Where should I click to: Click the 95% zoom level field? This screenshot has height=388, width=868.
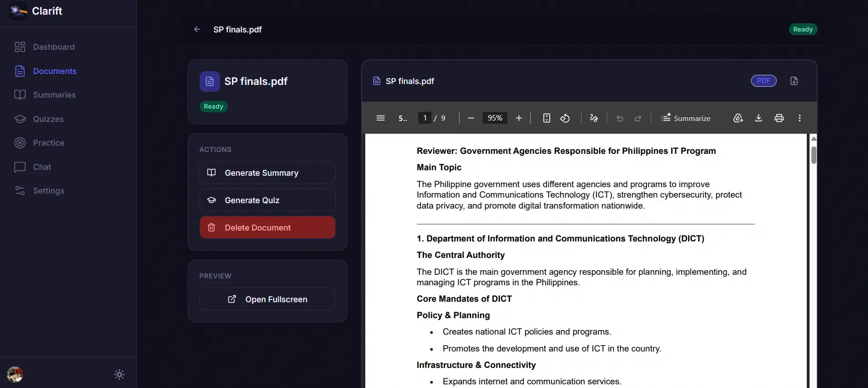pyautogui.click(x=495, y=118)
